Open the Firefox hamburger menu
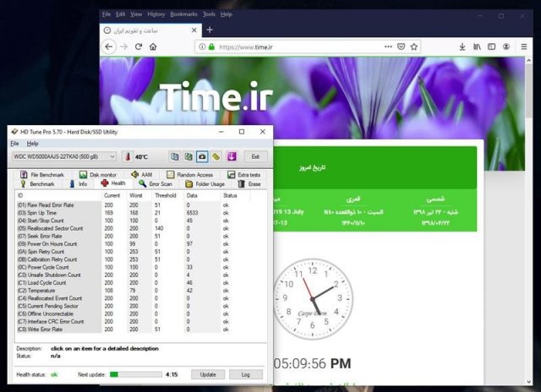 [524, 46]
